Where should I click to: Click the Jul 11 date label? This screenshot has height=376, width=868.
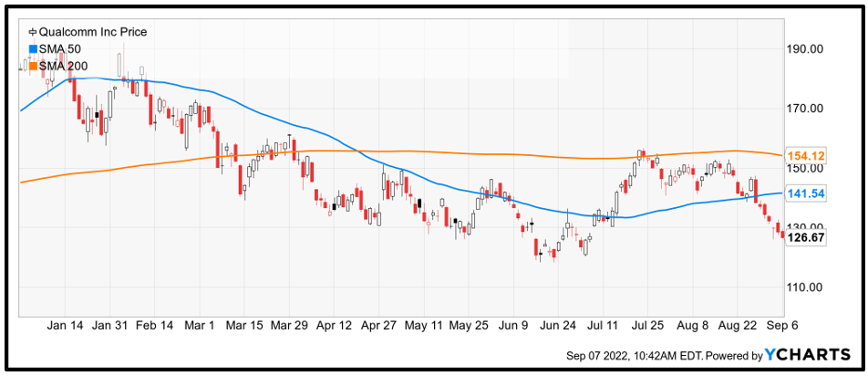pyautogui.click(x=603, y=326)
